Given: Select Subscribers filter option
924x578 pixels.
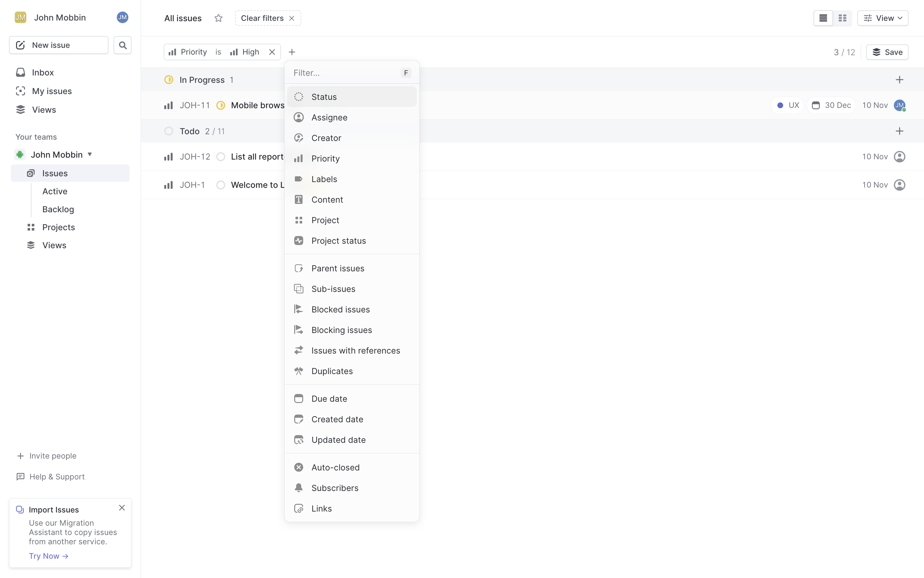Looking at the screenshot, I should (352, 488).
